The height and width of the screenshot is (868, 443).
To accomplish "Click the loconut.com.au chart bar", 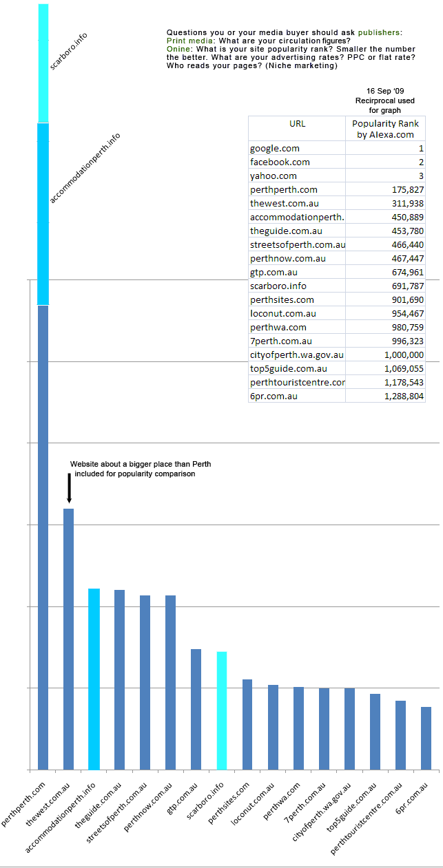I will click(274, 727).
